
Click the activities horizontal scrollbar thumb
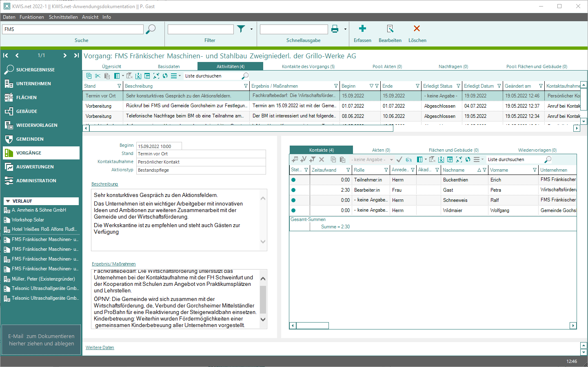(x=241, y=128)
